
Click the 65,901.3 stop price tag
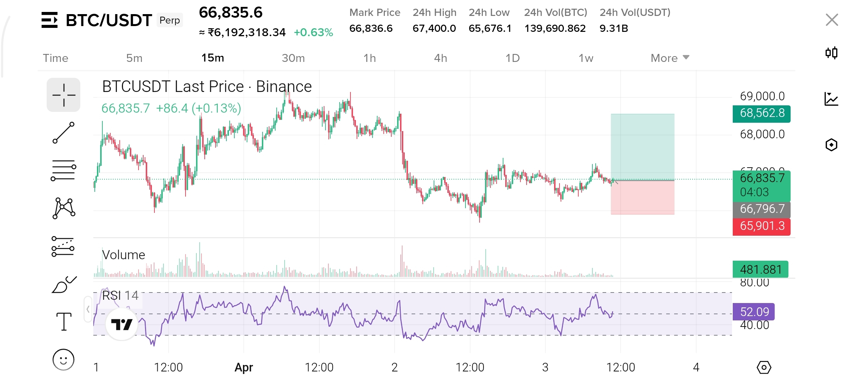coord(762,226)
